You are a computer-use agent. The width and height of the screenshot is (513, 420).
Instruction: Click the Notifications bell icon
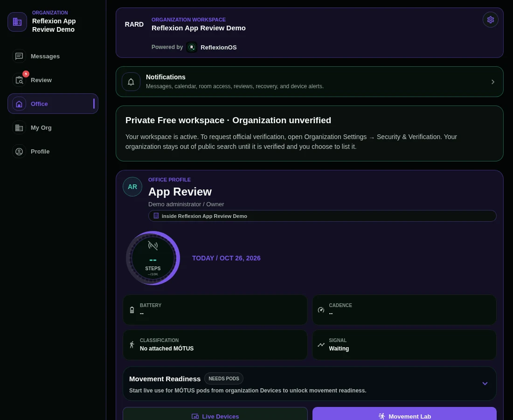point(131,82)
